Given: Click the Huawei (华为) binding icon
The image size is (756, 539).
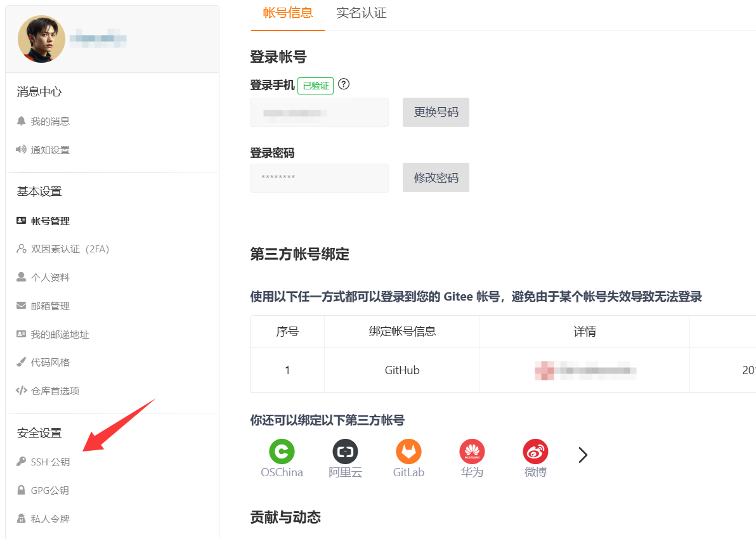Looking at the screenshot, I should coord(472,452).
